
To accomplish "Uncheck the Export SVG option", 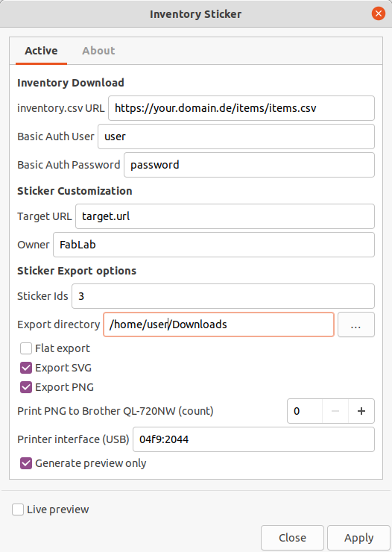I will coord(26,368).
